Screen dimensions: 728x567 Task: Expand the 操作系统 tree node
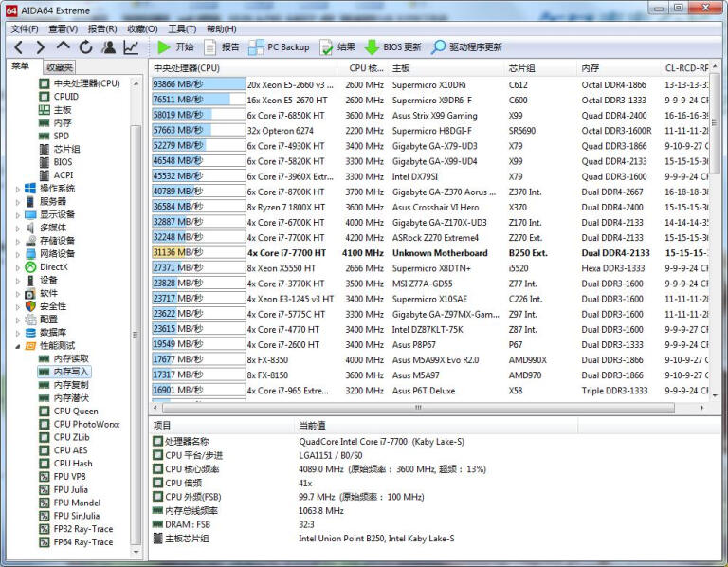(18, 189)
